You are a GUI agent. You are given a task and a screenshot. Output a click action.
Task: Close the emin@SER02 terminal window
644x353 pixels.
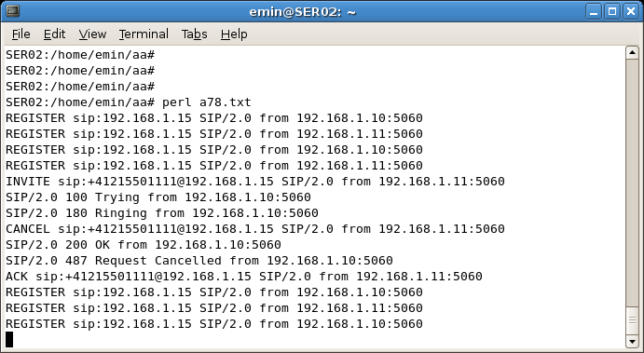pos(631,12)
